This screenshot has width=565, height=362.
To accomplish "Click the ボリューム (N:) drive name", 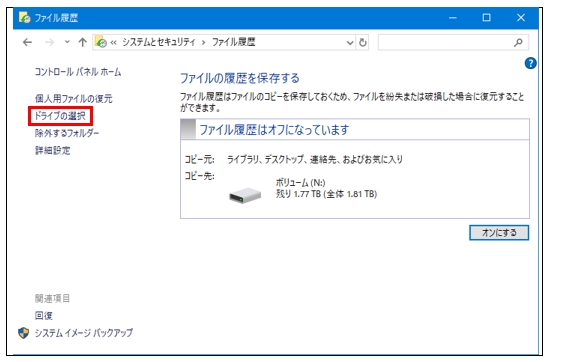I will coord(301,183).
